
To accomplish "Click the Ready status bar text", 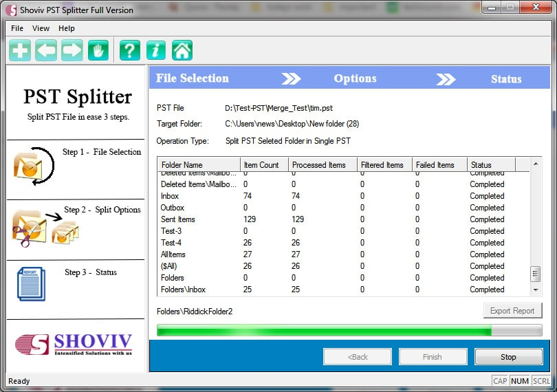I will pyautogui.click(x=19, y=381).
